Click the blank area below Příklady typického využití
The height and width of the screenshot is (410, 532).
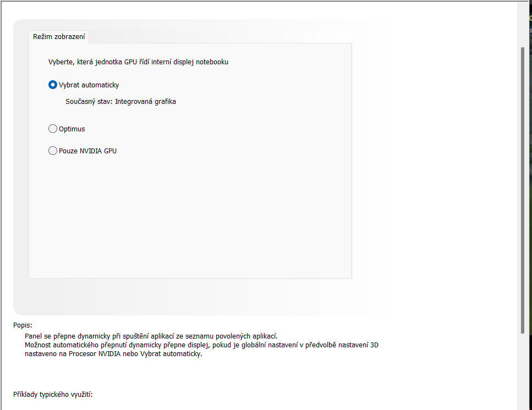point(220,405)
